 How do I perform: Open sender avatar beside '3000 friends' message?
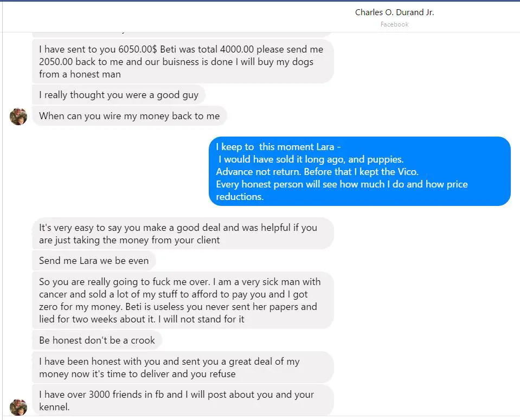(x=18, y=407)
